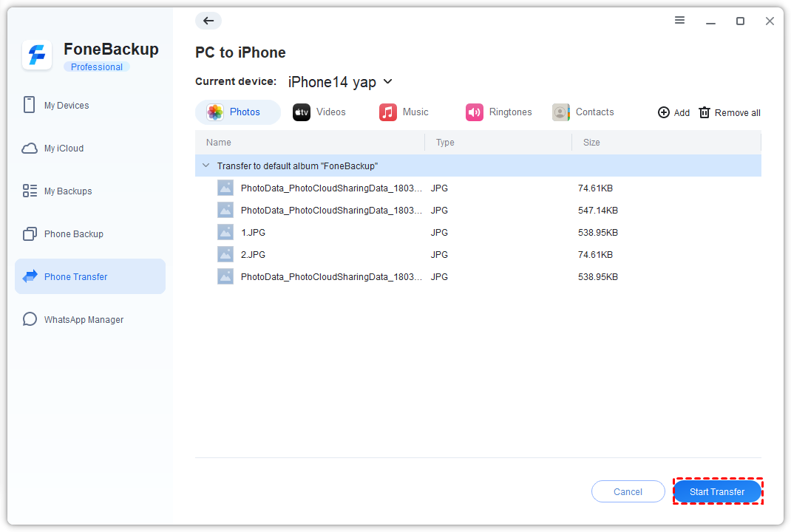Image resolution: width=791 pixels, height=532 pixels.
Task: Click the Music note icon
Action: (387, 112)
